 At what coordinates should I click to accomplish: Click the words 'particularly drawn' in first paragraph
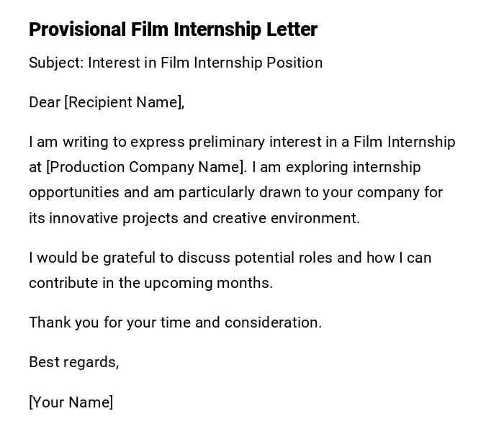click(x=239, y=192)
